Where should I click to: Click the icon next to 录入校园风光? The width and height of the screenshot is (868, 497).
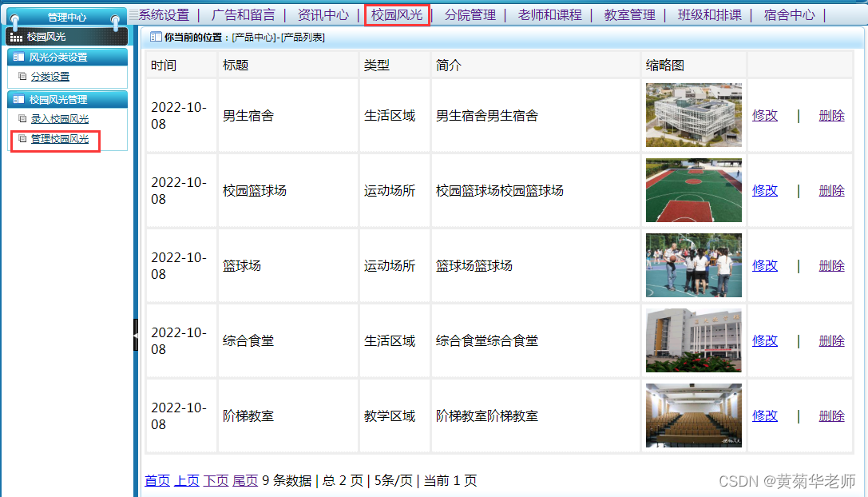pos(22,117)
